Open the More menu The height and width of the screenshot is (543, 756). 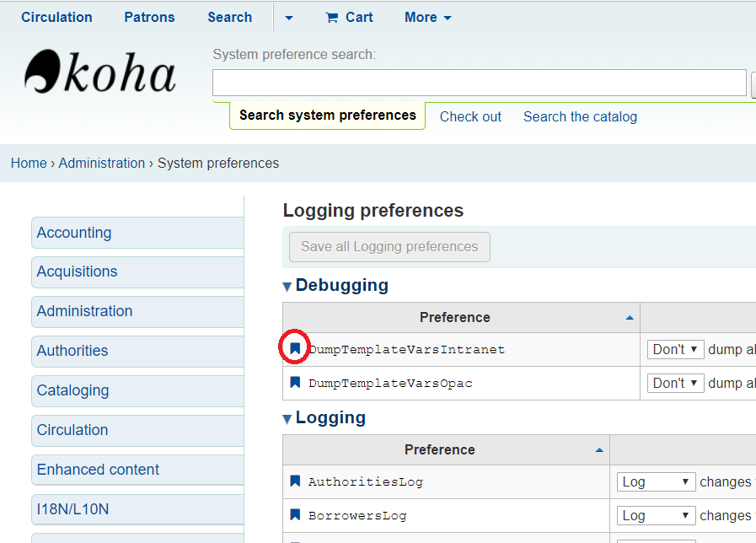pyautogui.click(x=427, y=18)
